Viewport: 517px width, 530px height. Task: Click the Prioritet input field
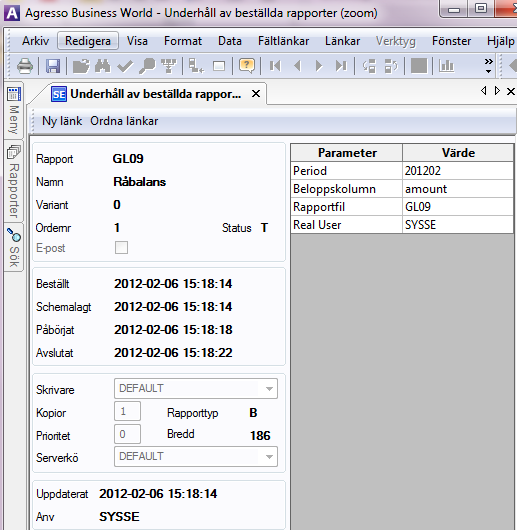click(127, 434)
